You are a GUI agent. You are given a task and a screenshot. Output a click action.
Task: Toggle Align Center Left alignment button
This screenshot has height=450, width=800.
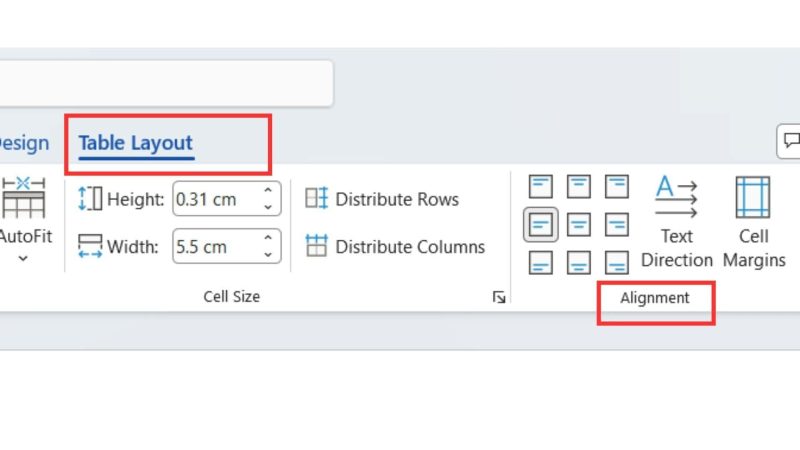[540, 224]
